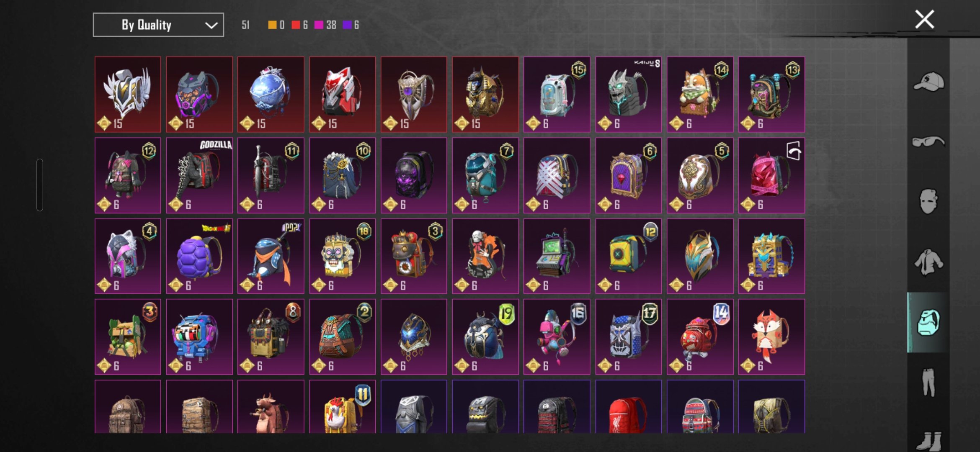
Task: Open the glasses category in the sidebar
Action: point(928,142)
